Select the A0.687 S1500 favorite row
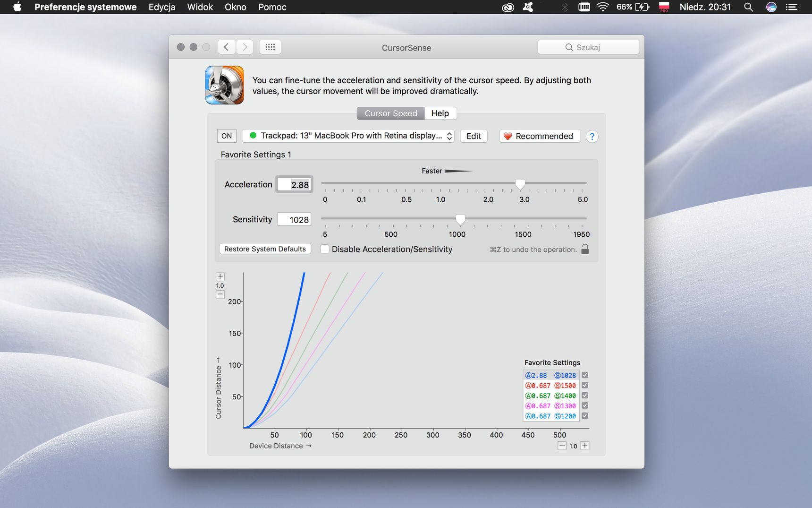Viewport: 812px width, 508px height. 551,386
